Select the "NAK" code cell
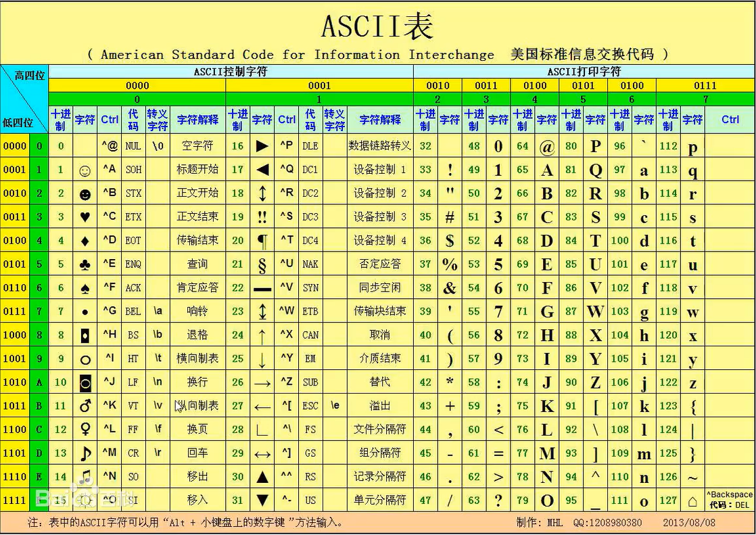Image resolution: width=756 pixels, height=535 pixels. pos(310,264)
